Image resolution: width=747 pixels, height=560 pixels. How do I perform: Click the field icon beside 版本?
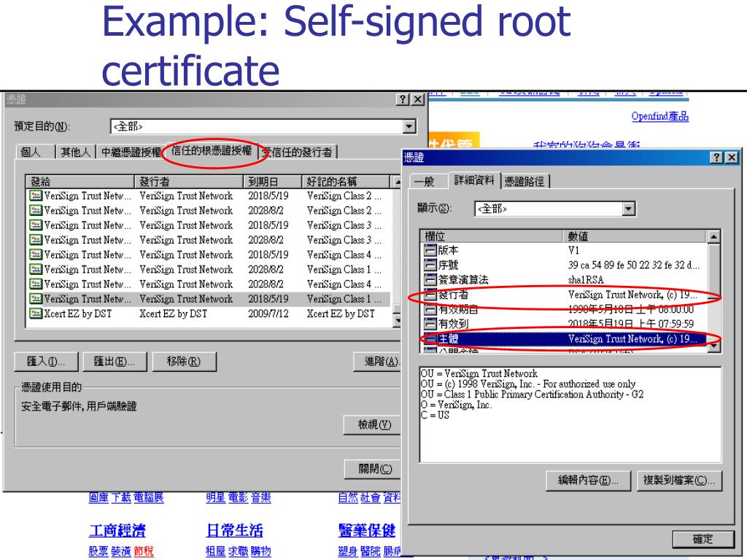click(x=430, y=250)
